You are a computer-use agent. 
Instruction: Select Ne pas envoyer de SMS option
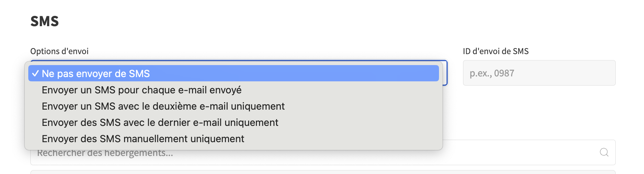tap(233, 73)
